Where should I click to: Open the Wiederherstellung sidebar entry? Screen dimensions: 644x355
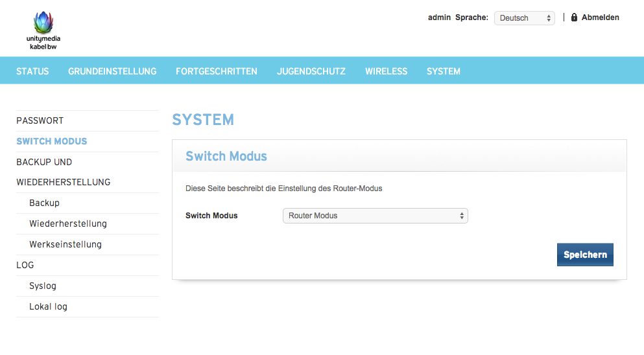pyautogui.click(x=67, y=223)
